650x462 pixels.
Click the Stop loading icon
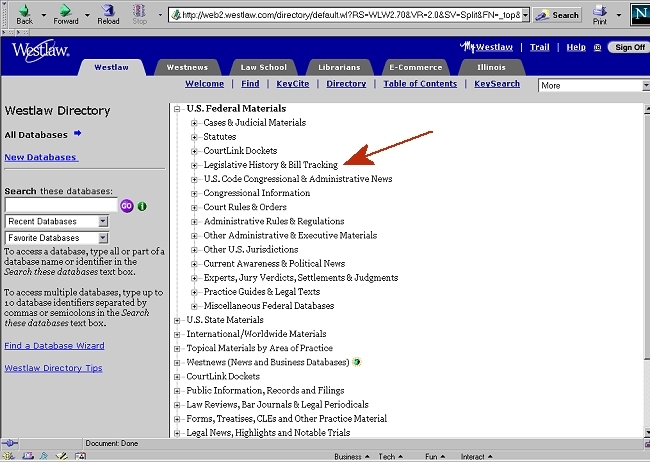[x=139, y=15]
